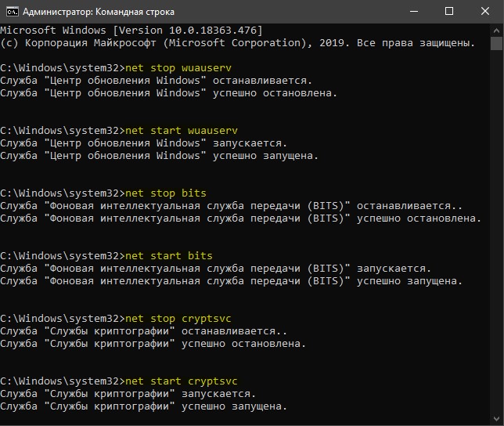The width and height of the screenshot is (504, 426).
Task: Click line Центр обновления Windows успешно остановлена
Action: point(169,93)
